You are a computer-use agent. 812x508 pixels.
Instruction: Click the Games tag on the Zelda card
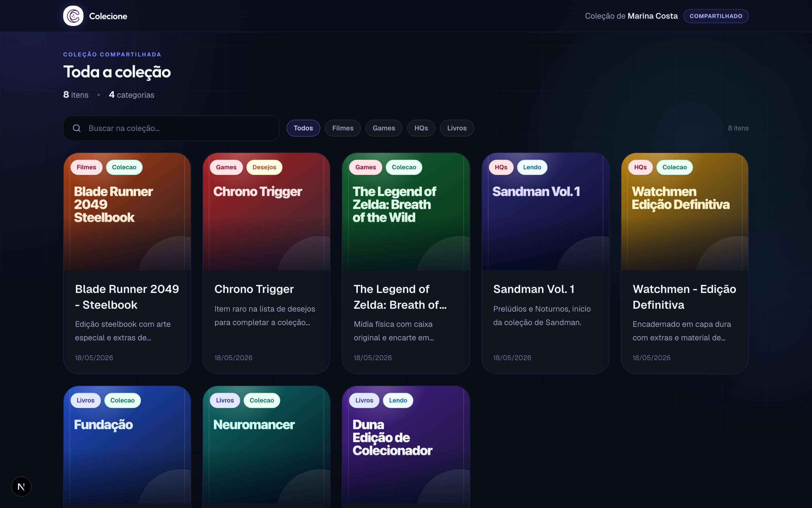tap(365, 167)
